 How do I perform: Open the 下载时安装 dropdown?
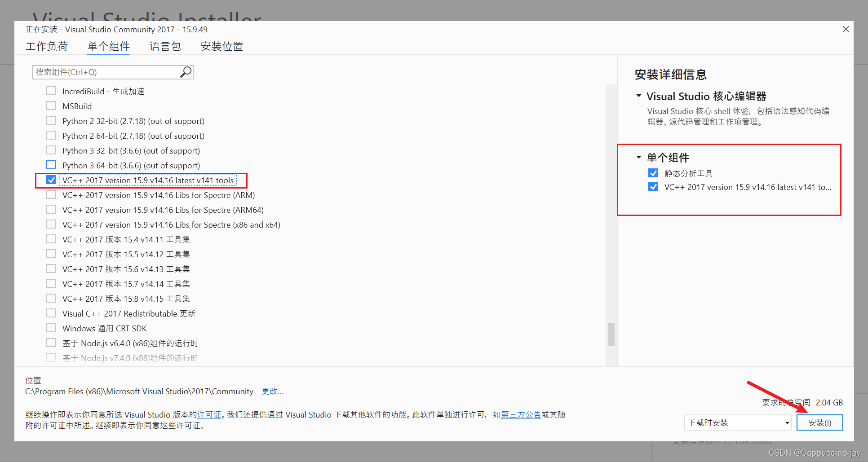pyautogui.click(x=738, y=422)
